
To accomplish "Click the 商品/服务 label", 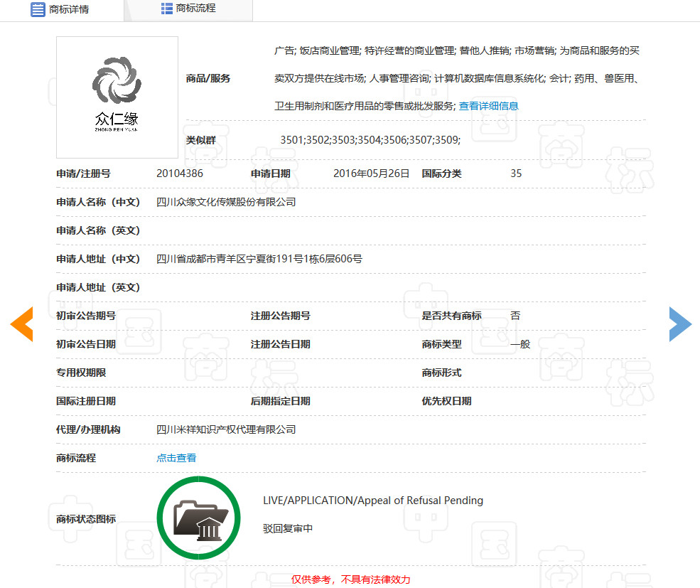I will point(208,78).
